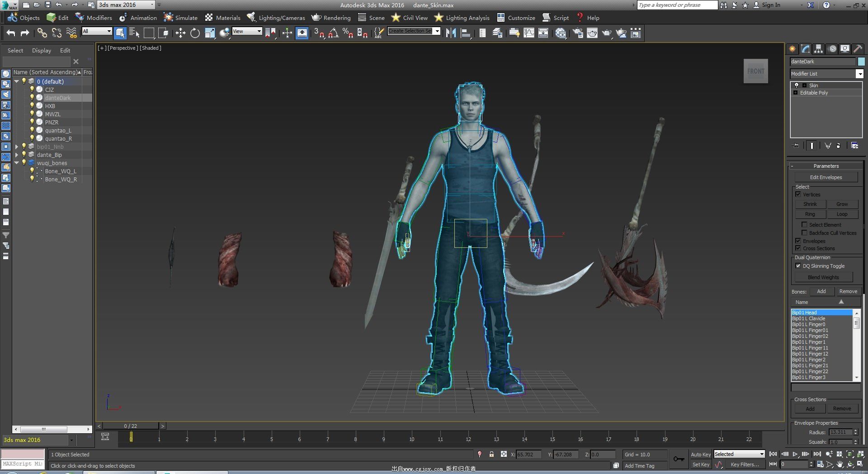This screenshot has height=474, width=868.
Task: Enable the Select Element checkbox
Action: point(804,224)
